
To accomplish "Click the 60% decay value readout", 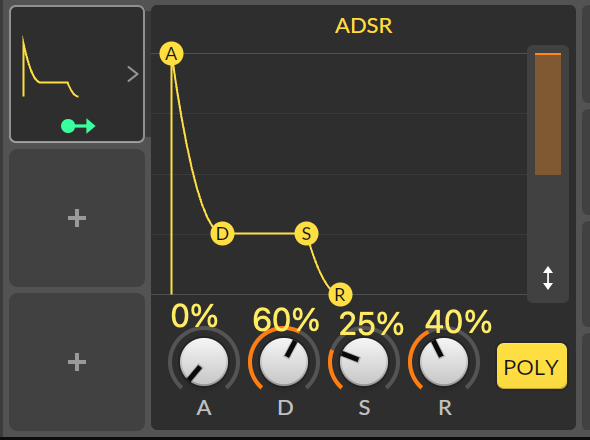I will (286, 320).
